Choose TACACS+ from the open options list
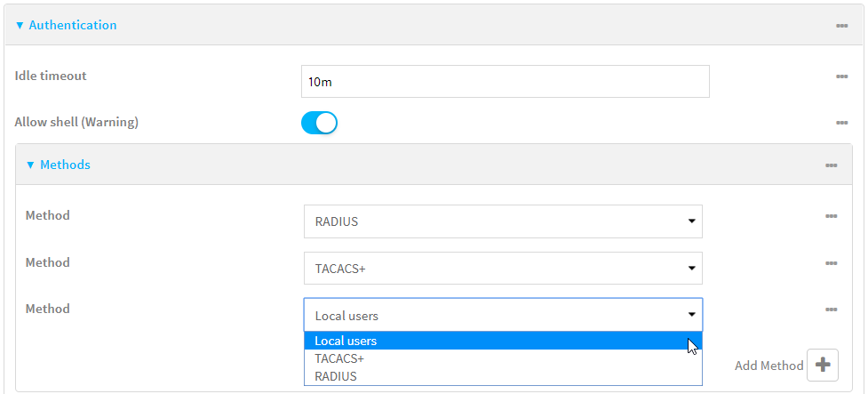This screenshot has width=868, height=394. 339,358
